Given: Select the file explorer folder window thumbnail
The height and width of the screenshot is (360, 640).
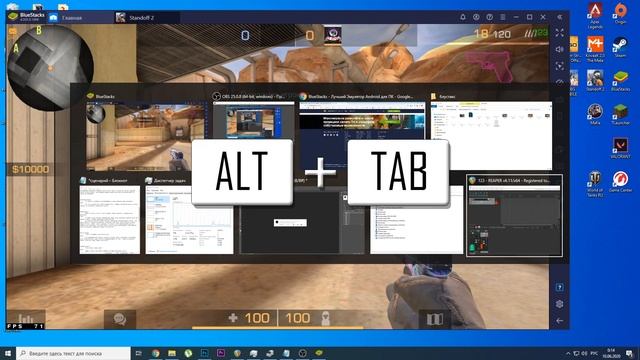Looking at the screenshot, I should [x=491, y=135].
